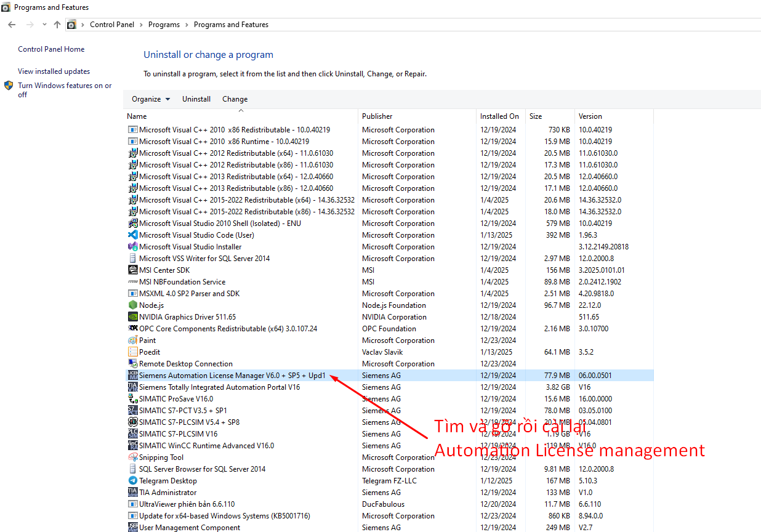Viewport: 761px width, 532px height.
Task: Expand the chevron after Control Panel breadcrumb
Action: 141,25
